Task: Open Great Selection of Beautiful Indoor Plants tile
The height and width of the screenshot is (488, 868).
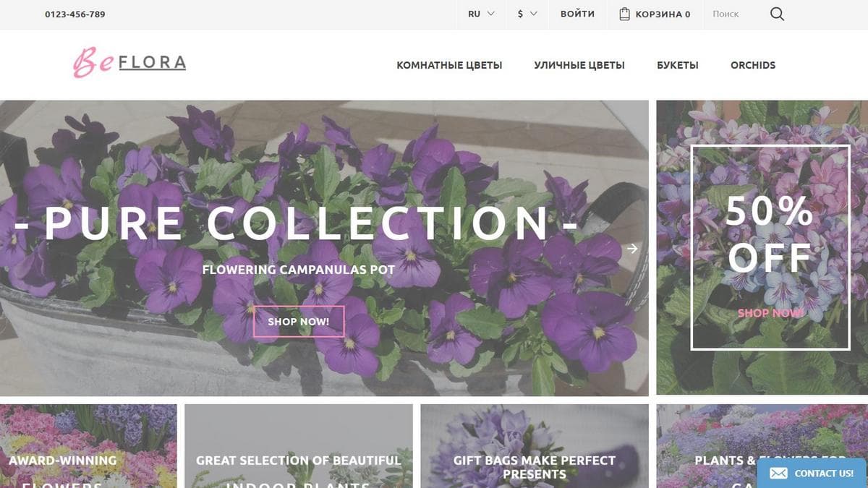Action: click(x=299, y=446)
